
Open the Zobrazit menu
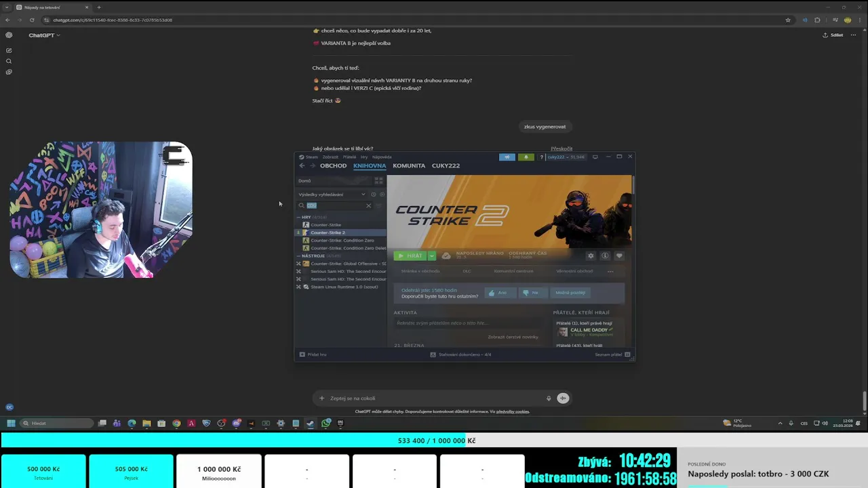click(x=330, y=157)
